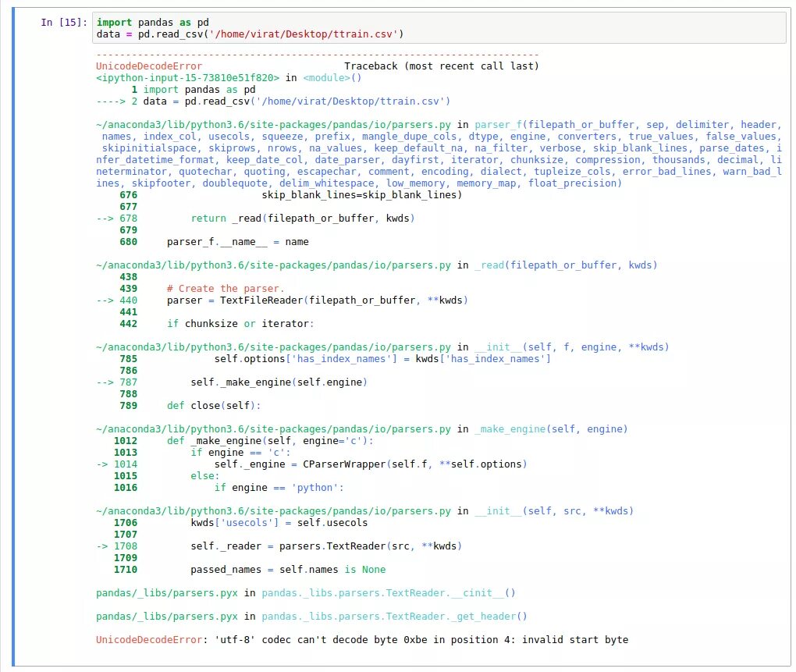Click the 'nfer_datetime_format, keep_date_col' parameter line
Image resolution: width=796 pixels, height=672 pixels.
click(439, 159)
